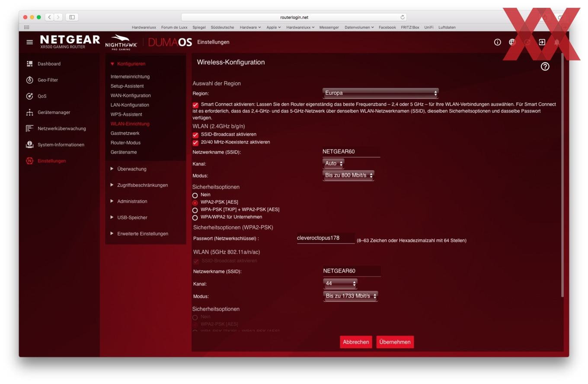Toggle the Smart Connect aktivieren checkbox
The image size is (588, 384).
(195, 105)
